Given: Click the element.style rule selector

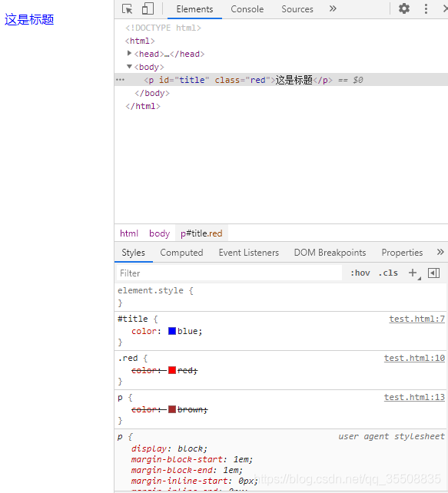Looking at the screenshot, I should point(151,290).
